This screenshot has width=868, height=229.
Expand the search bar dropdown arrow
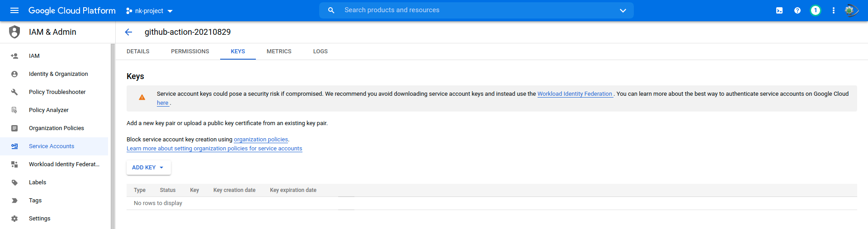coord(623,10)
